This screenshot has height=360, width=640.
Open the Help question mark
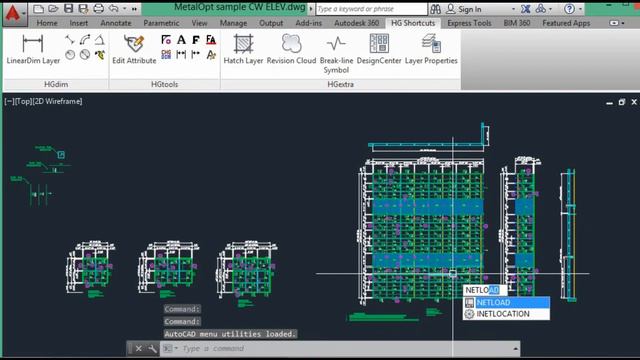coord(569,9)
